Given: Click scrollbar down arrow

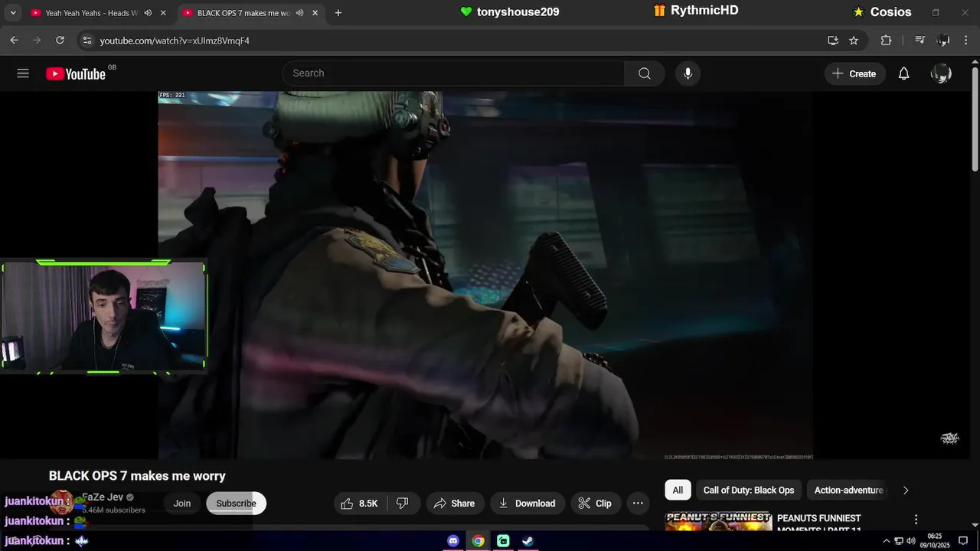Looking at the screenshot, I should [975, 525].
